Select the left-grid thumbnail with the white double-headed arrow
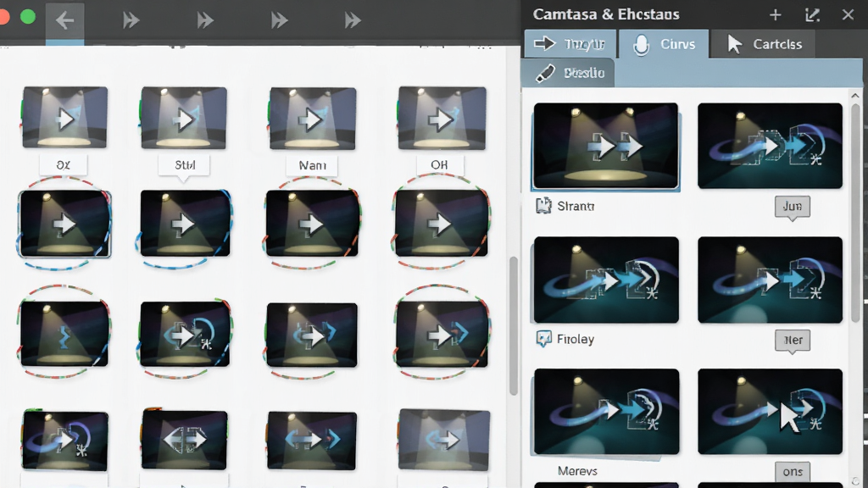 click(184, 440)
